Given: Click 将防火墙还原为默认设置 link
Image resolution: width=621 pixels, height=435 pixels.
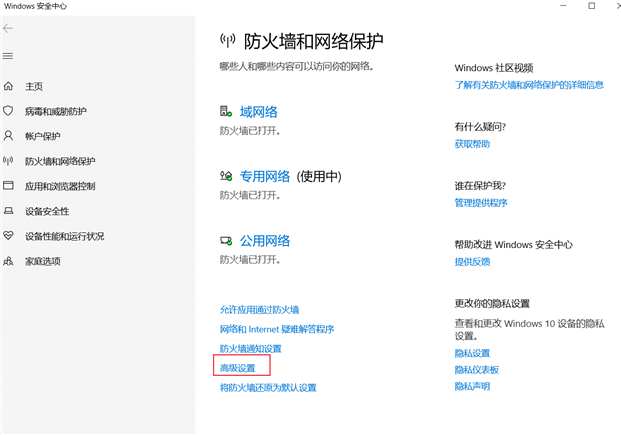Looking at the screenshot, I should coord(268,387).
